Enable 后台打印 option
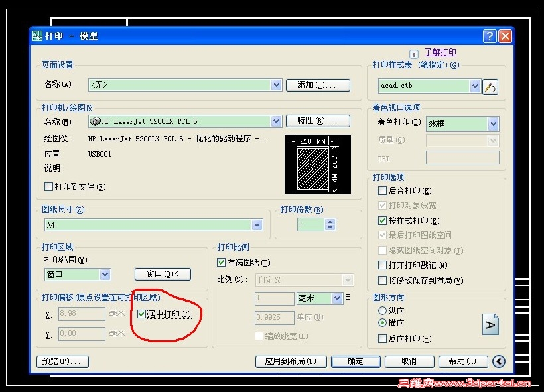Viewport: 544px width, 392px height. pyautogui.click(x=382, y=191)
